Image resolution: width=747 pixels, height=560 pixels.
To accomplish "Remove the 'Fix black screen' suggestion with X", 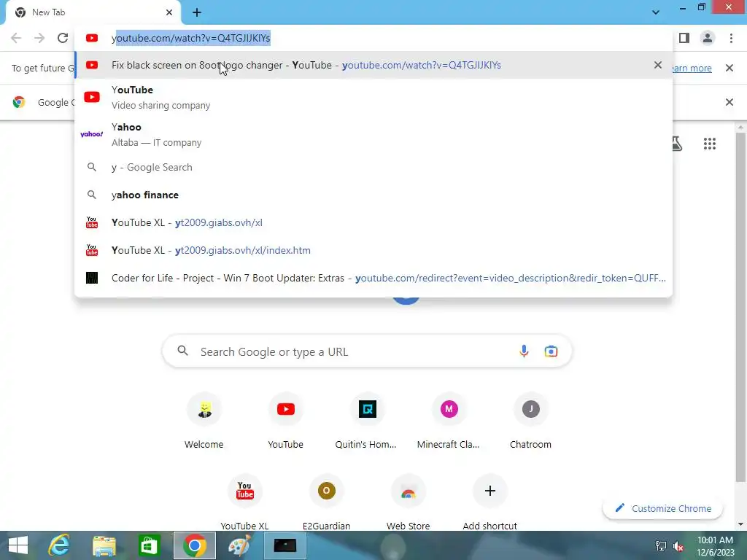I will pyautogui.click(x=658, y=65).
